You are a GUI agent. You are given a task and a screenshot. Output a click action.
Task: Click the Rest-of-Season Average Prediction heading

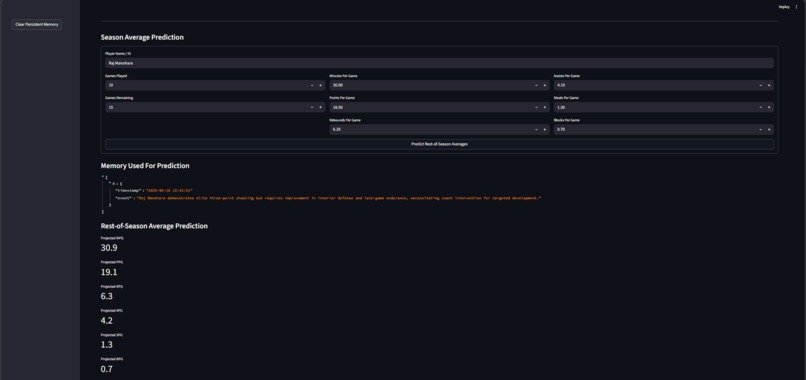pos(154,226)
